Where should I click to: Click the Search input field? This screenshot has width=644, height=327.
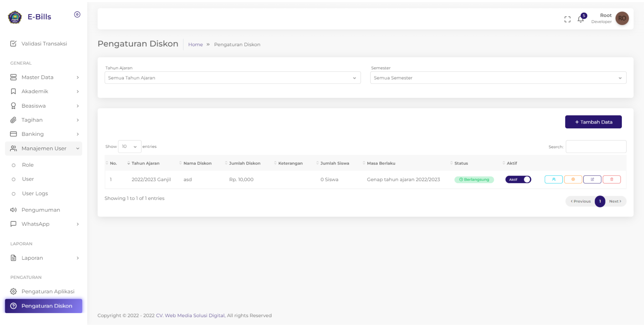point(596,146)
